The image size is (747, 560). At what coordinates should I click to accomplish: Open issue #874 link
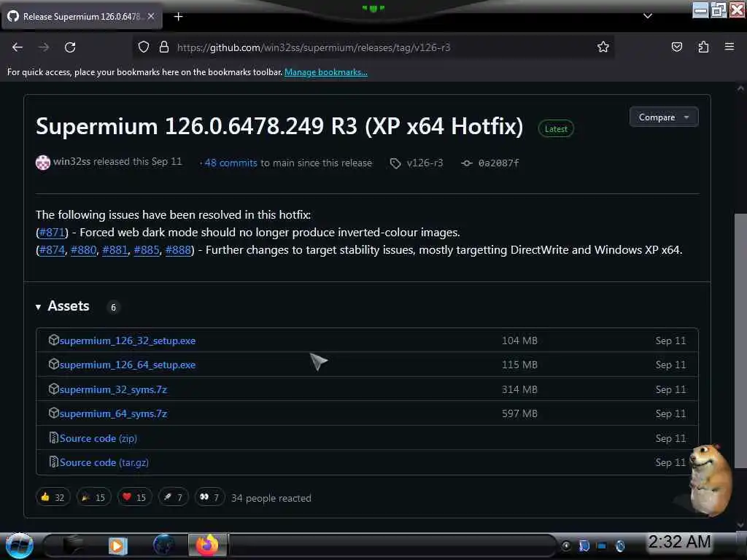[52, 250]
